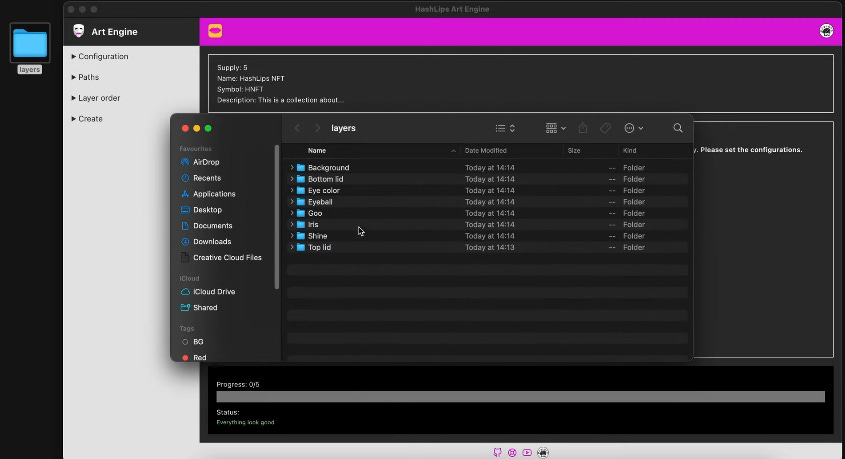Click the Finder share icon
Image resolution: width=845 pixels, height=459 pixels.
pos(583,128)
